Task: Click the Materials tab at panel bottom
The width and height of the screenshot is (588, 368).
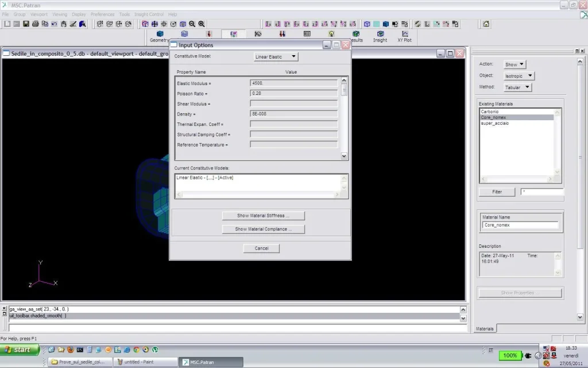Action: click(485, 328)
